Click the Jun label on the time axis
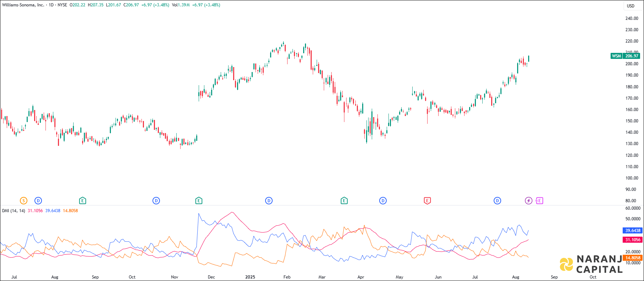This screenshot has width=644, height=281. [438, 277]
